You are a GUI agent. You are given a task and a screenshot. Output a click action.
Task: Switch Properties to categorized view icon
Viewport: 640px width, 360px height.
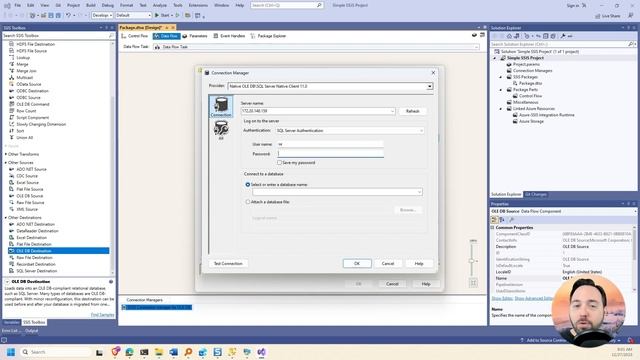tap(494, 220)
